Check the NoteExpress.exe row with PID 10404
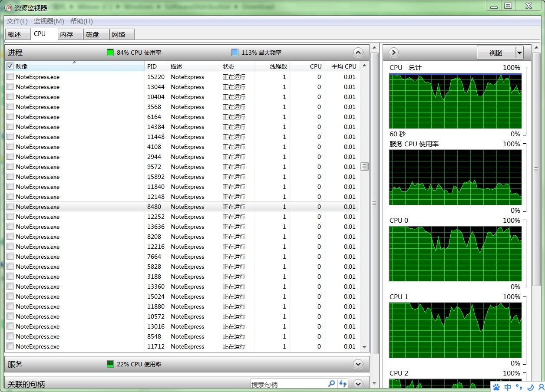The width and height of the screenshot is (545, 392). (x=10, y=96)
